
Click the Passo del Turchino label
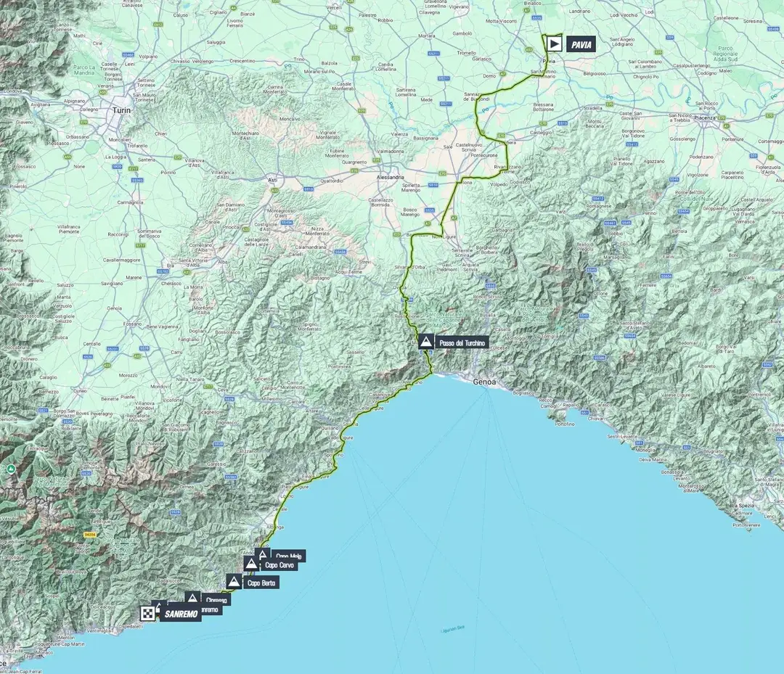point(462,343)
